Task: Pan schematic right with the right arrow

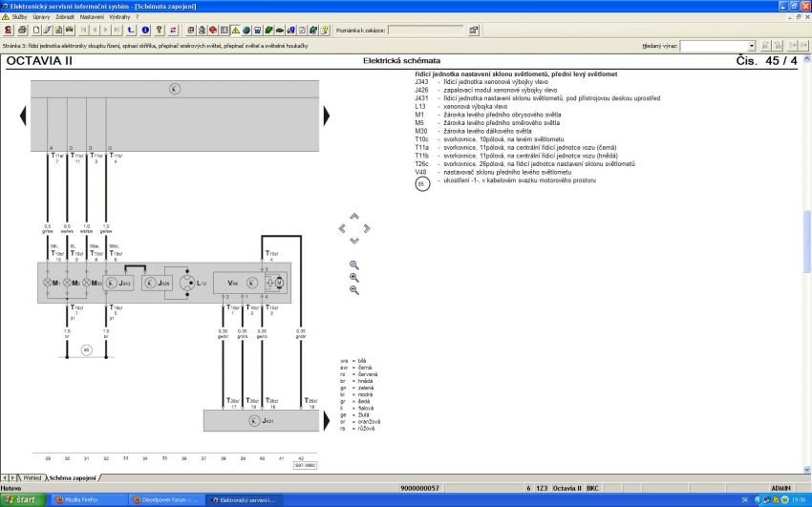Action: (x=367, y=228)
